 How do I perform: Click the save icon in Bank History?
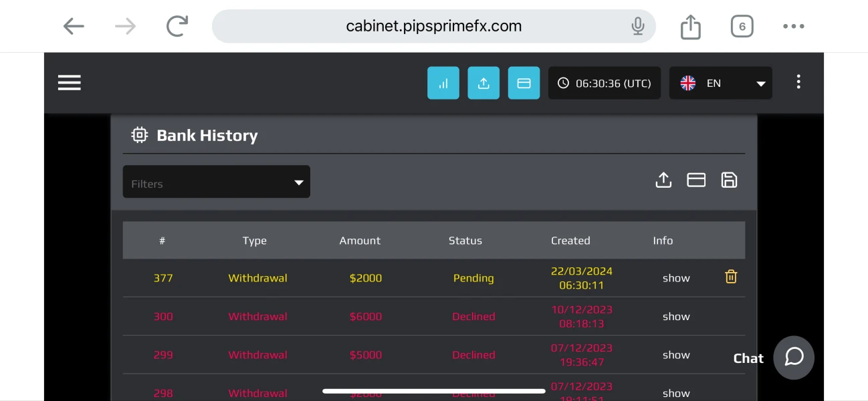(729, 180)
